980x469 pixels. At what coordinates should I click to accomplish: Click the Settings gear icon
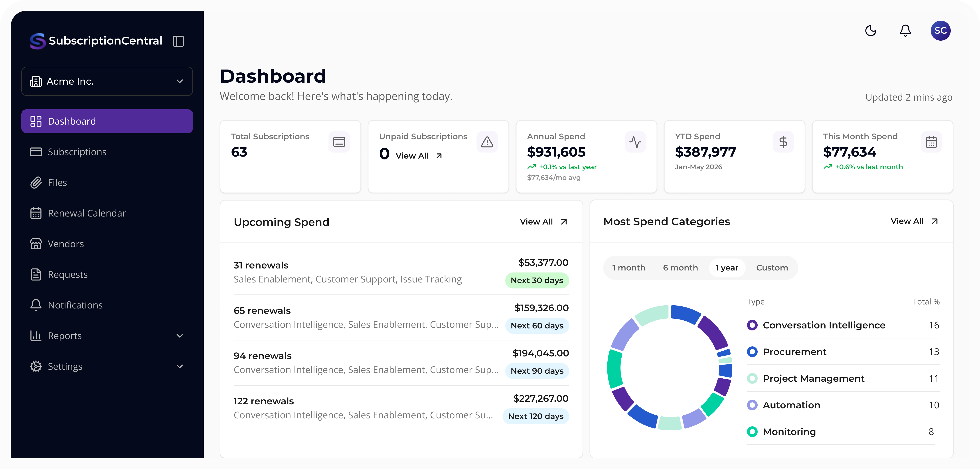36,366
